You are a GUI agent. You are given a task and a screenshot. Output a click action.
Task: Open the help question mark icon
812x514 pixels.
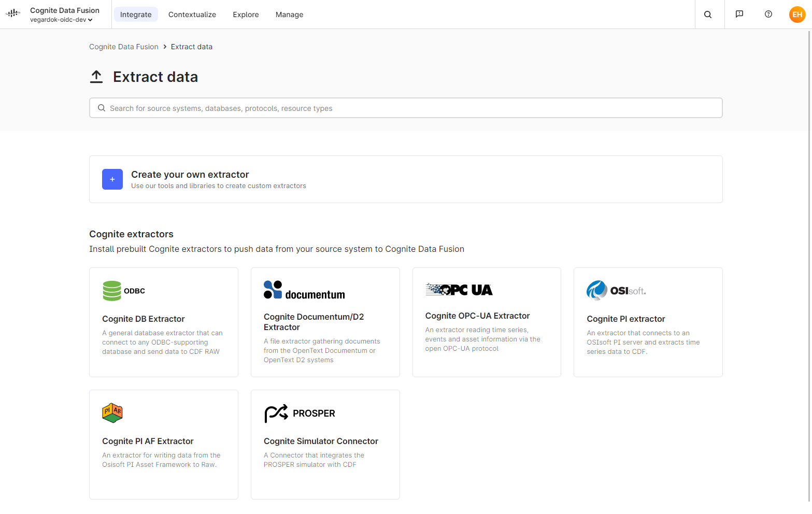pos(768,14)
